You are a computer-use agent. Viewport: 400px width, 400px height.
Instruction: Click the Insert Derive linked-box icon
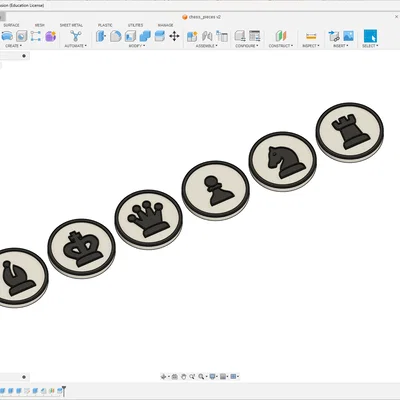(x=334, y=36)
